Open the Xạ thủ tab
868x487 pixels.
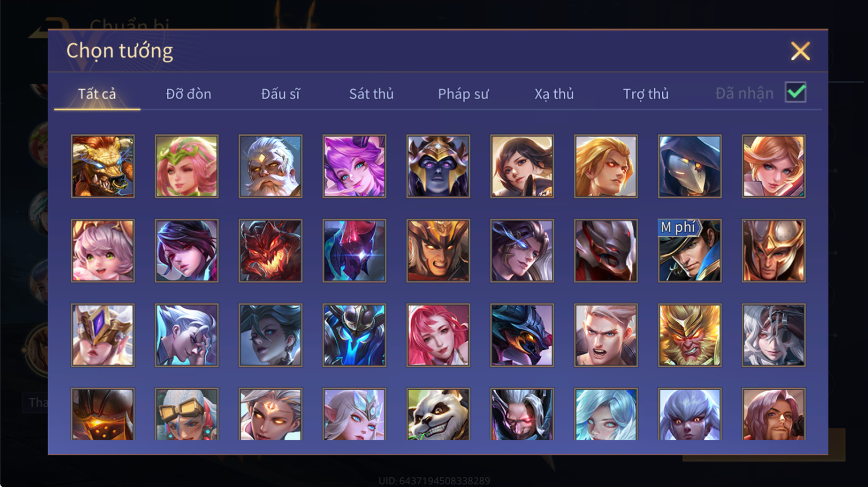pos(554,94)
